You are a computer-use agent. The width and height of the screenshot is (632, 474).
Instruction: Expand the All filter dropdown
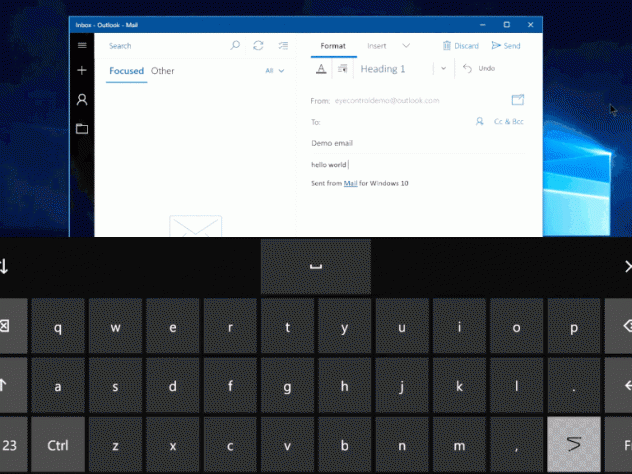275,71
